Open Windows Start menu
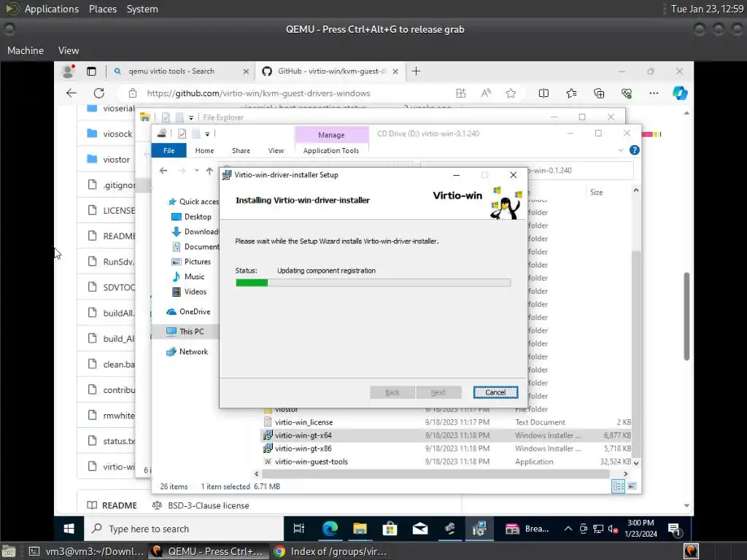747x560 pixels. point(69,529)
